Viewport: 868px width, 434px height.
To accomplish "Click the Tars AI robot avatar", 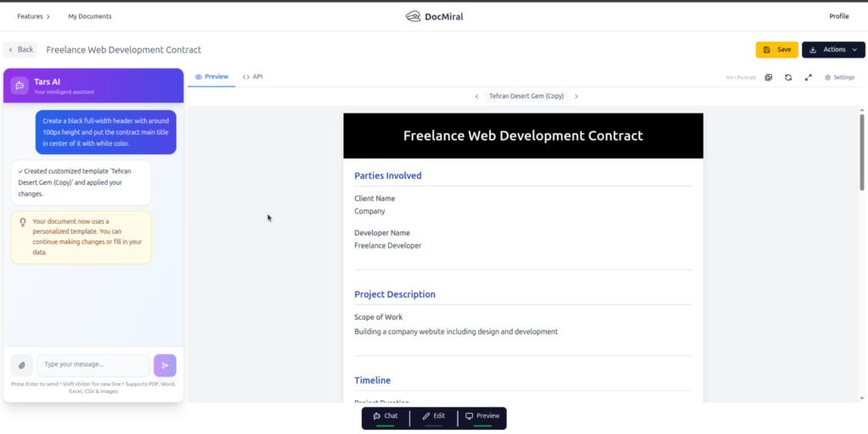I will pos(19,86).
